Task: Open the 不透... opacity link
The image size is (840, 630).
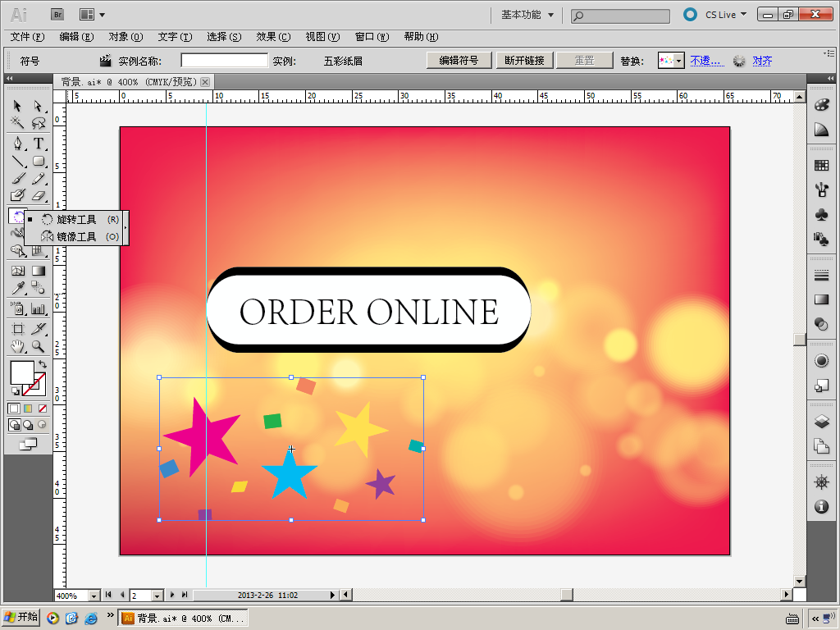Action: (x=706, y=61)
